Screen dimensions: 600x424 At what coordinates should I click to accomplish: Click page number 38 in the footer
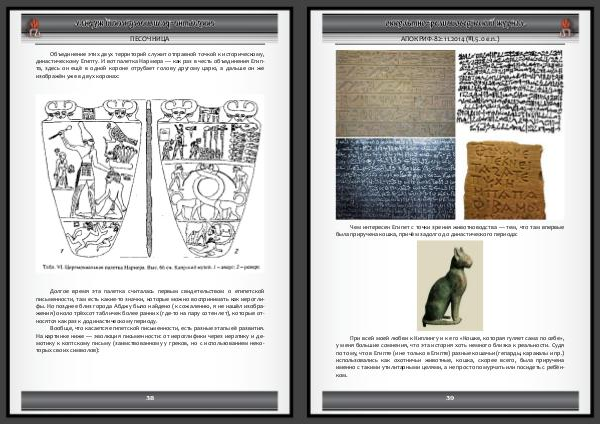pos(149,398)
